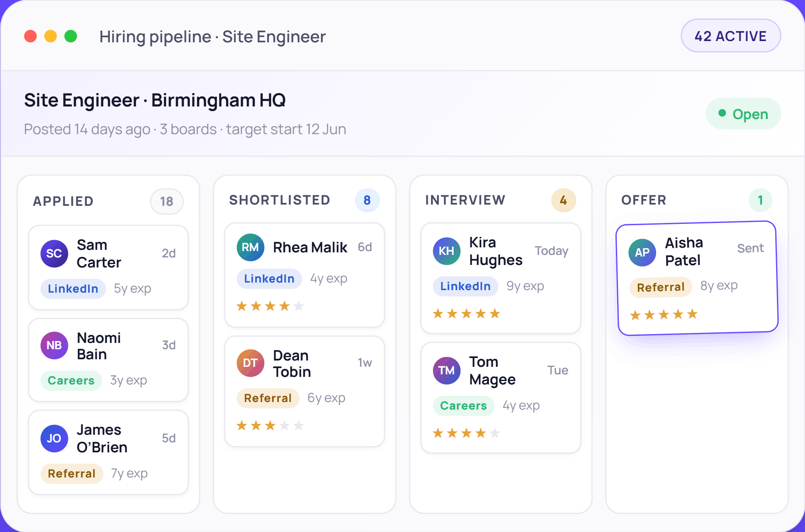Click the Open status pill
Image resolution: width=805 pixels, height=532 pixels.
pos(743,114)
